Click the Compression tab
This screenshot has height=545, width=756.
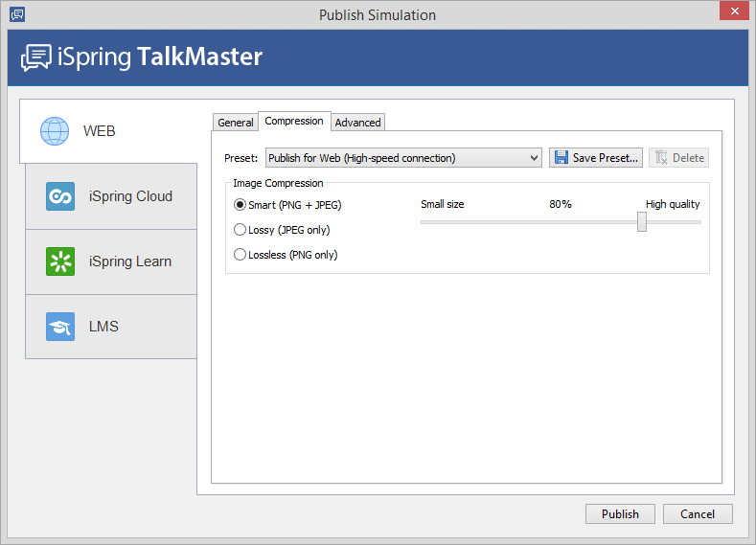(x=294, y=122)
